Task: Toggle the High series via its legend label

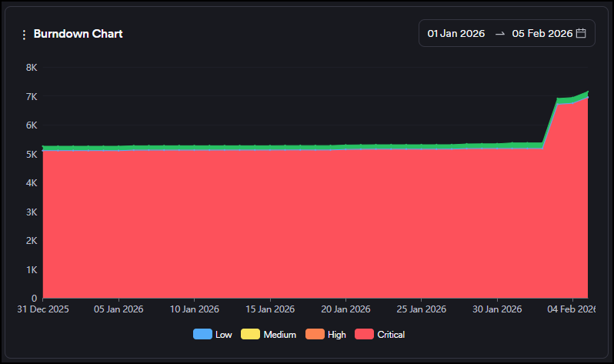Action: tap(336, 335)
